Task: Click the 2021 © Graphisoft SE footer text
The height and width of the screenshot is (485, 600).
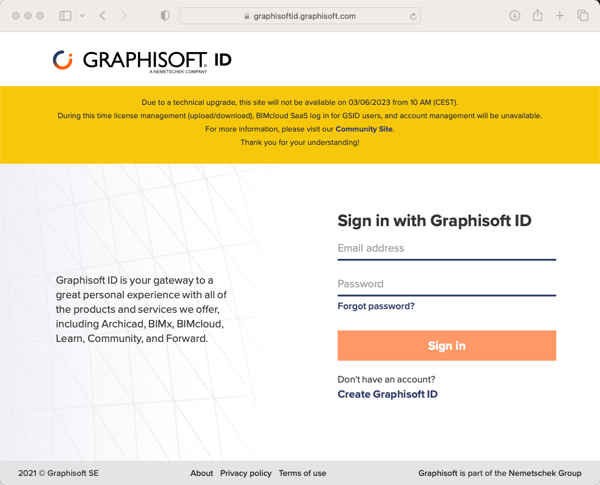Action: [x=58, y=473]
